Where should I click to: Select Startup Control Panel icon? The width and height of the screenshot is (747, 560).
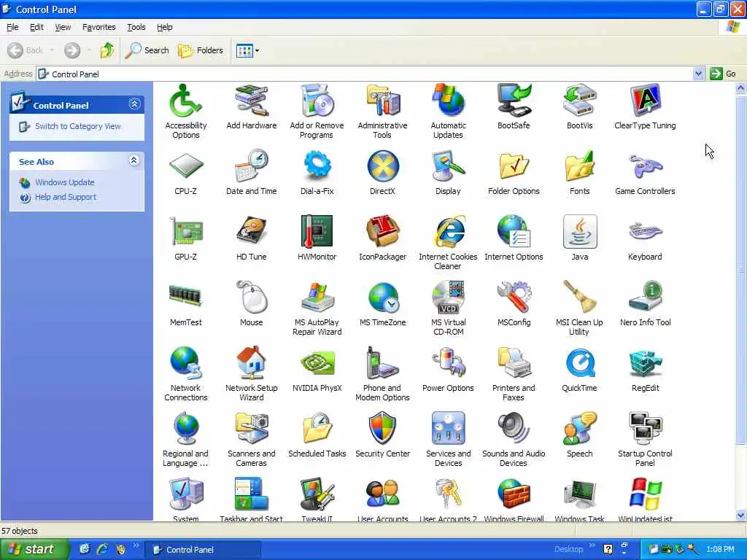click(x=645, y=429)
